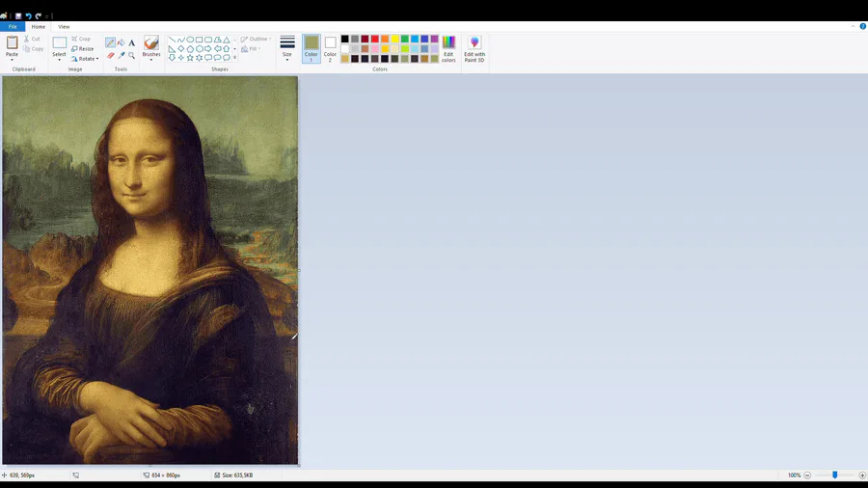Open the File menu
Viewport: 868px width, 488px height.
click(x=13, y=27)
